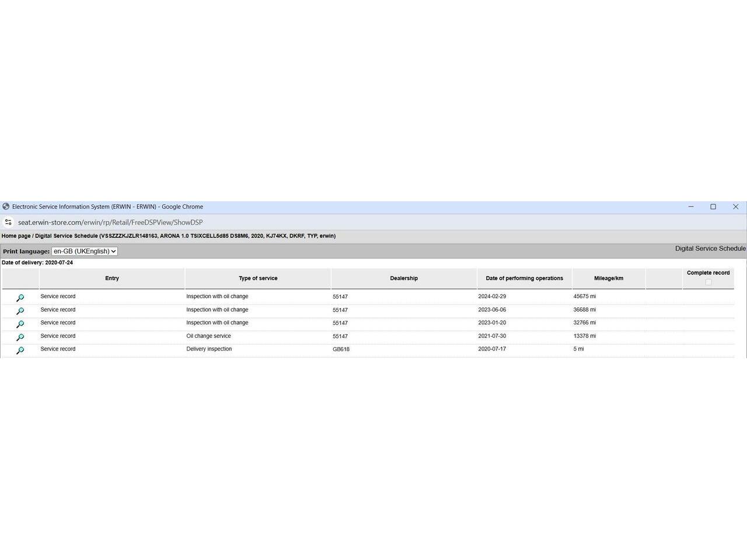This screenshot has width=747, height=560.
Task: Maximize the ERWIN Chrome window
Action: [713, 206]
